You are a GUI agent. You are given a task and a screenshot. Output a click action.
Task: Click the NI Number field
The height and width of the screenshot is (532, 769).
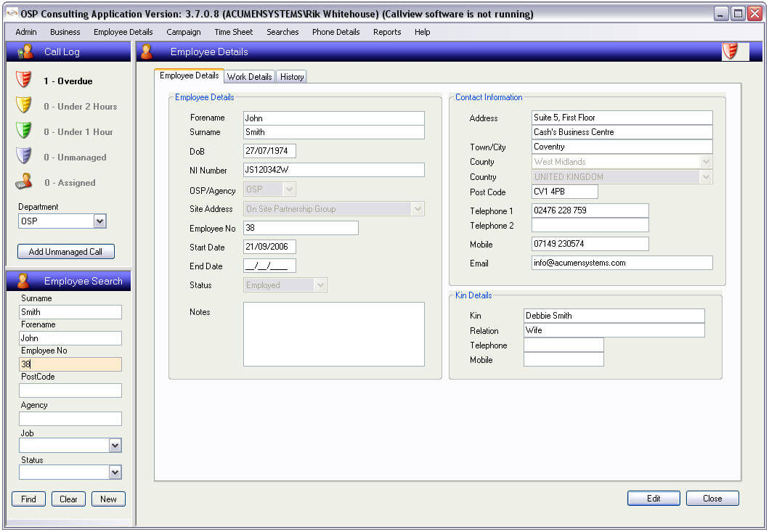pos(334,170)
